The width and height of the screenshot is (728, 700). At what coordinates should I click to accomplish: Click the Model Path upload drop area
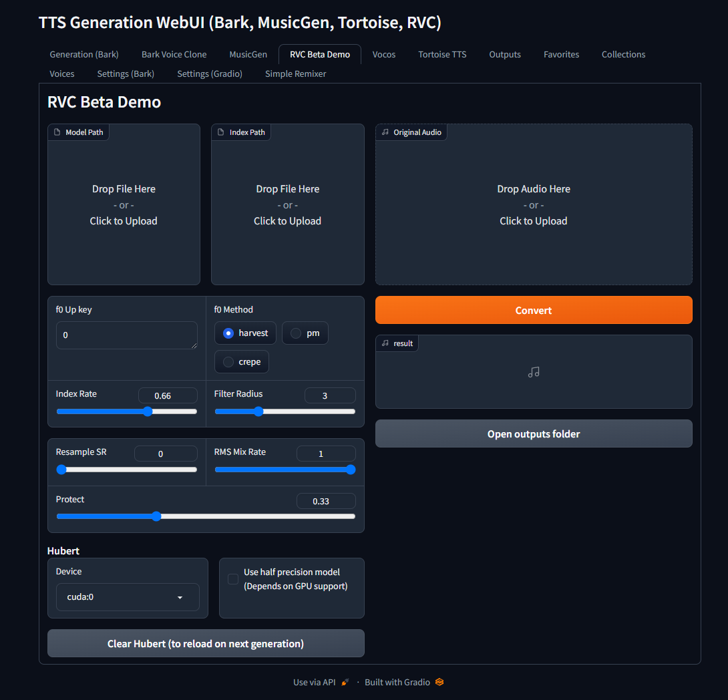coord(124,204)
